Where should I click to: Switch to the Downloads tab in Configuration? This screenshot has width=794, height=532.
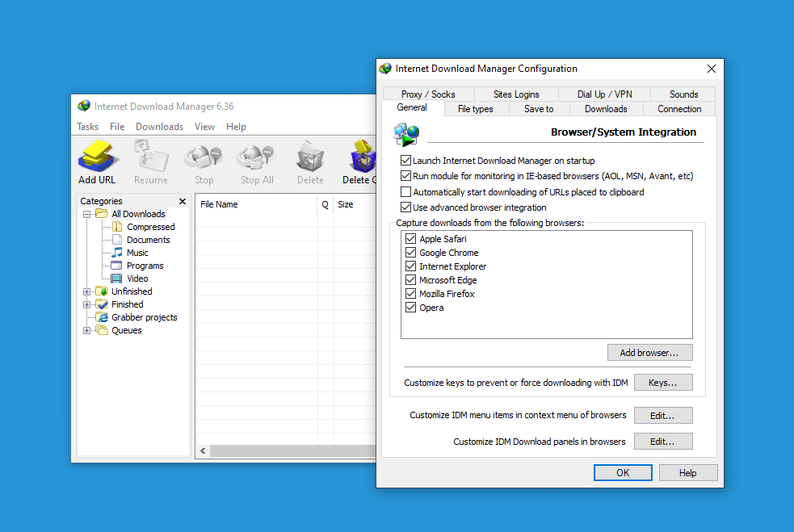[x=606, y=109]
